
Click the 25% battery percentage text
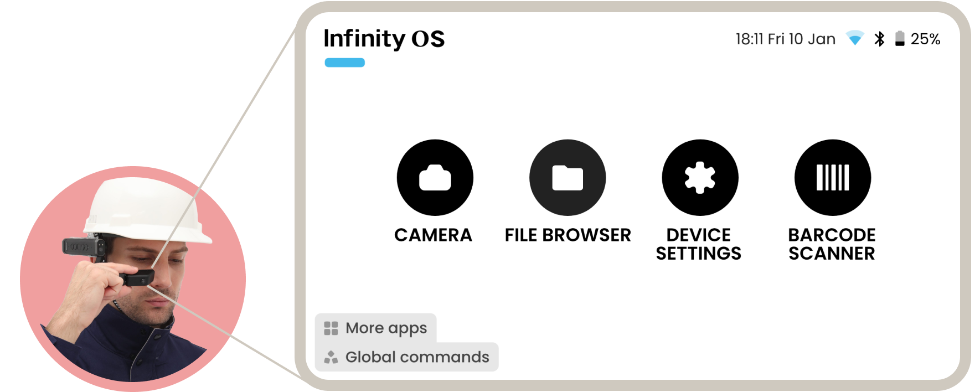click(925, 39)
